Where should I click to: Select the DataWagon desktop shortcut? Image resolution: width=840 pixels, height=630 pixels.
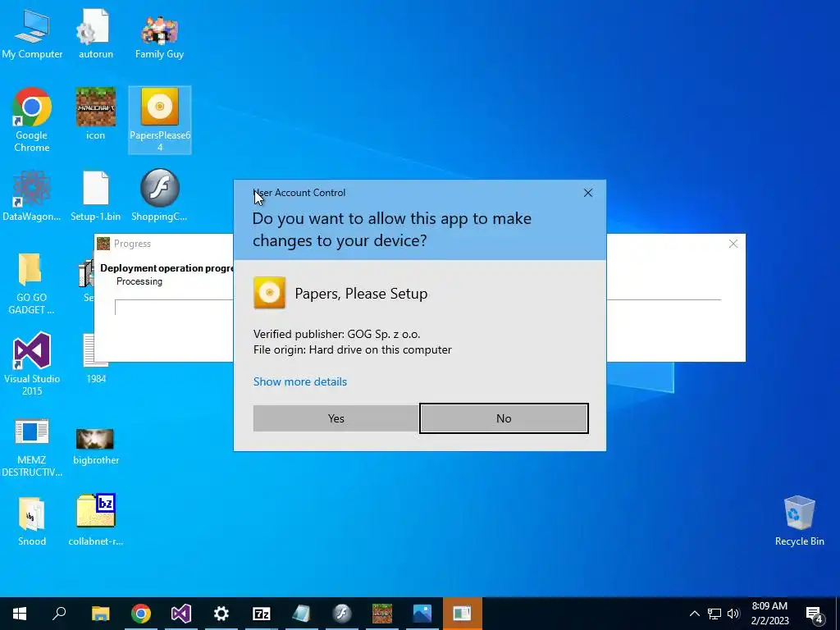tap(32, 196)
